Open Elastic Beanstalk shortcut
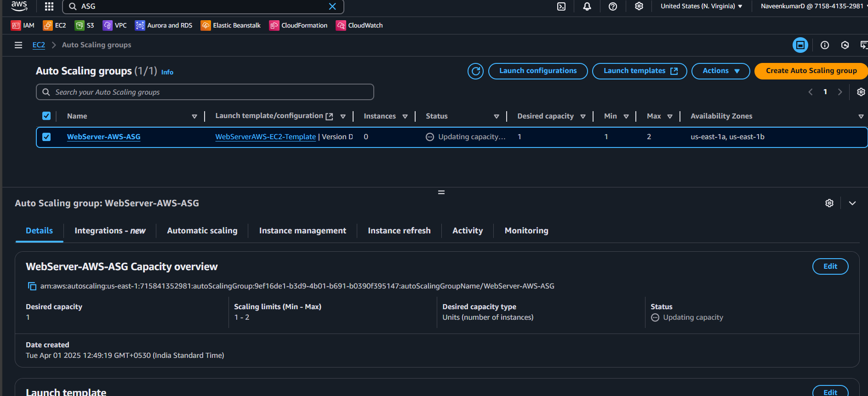Screen dimensions: 868x396 click(x=230, y=25)
